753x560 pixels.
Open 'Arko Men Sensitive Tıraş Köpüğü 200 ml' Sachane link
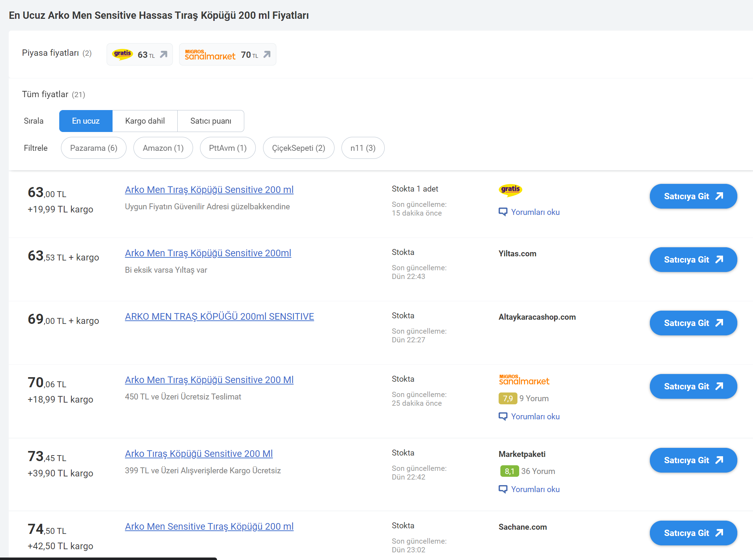click(209, 527)
